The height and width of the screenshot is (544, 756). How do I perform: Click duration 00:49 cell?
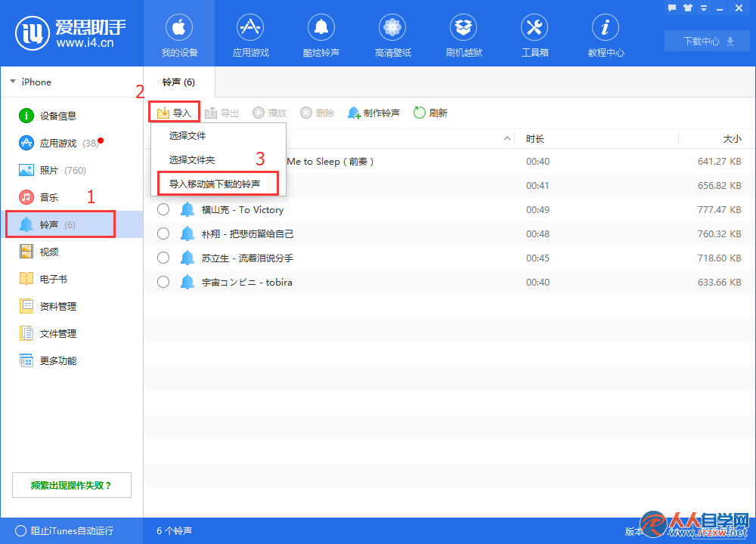tap(538, 209)
